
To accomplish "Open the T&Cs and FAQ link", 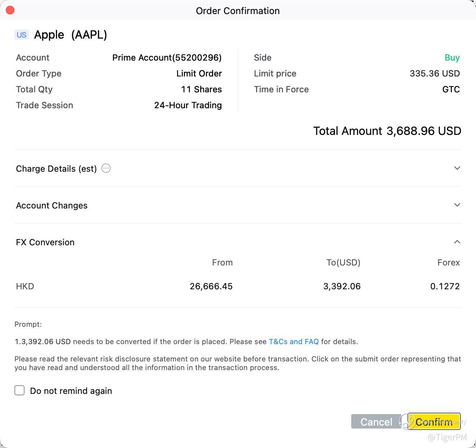I will point(294,342).
